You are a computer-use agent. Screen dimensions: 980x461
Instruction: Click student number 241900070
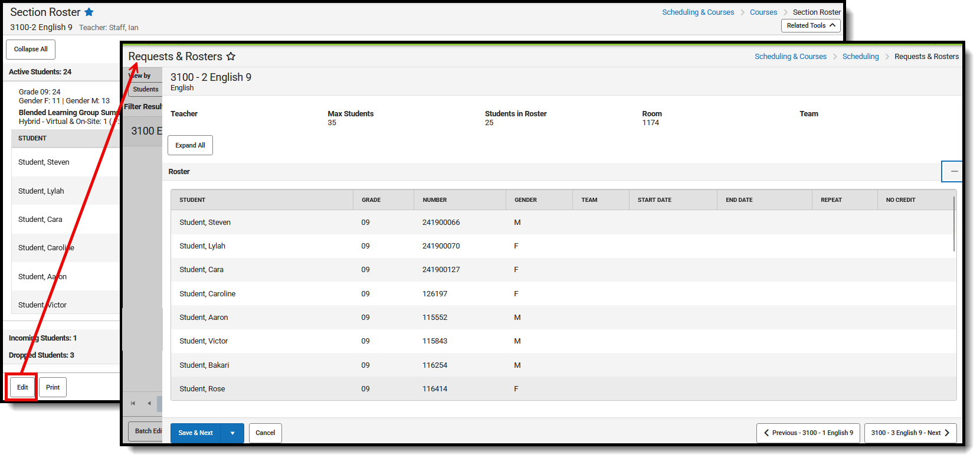click(x=441, y=246)
